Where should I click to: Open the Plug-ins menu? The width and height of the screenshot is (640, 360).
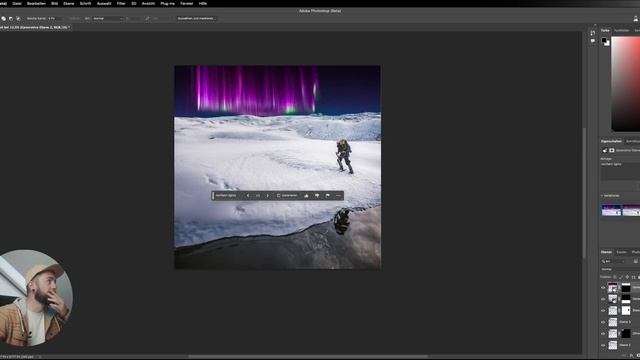tap(167, 3)
